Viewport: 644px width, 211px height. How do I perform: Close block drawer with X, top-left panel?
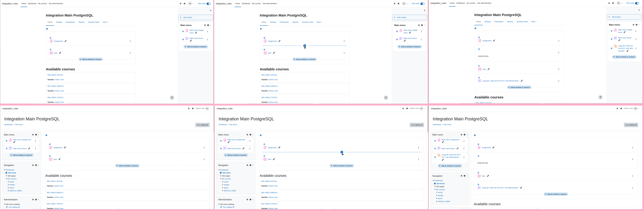tap(210, 11)
